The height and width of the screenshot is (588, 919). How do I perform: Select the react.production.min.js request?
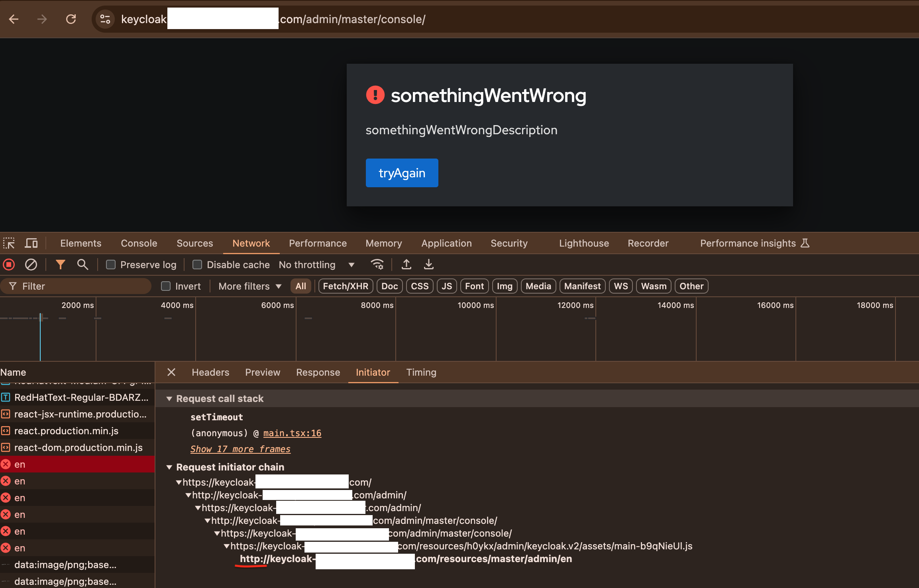(x=77, y=431)
